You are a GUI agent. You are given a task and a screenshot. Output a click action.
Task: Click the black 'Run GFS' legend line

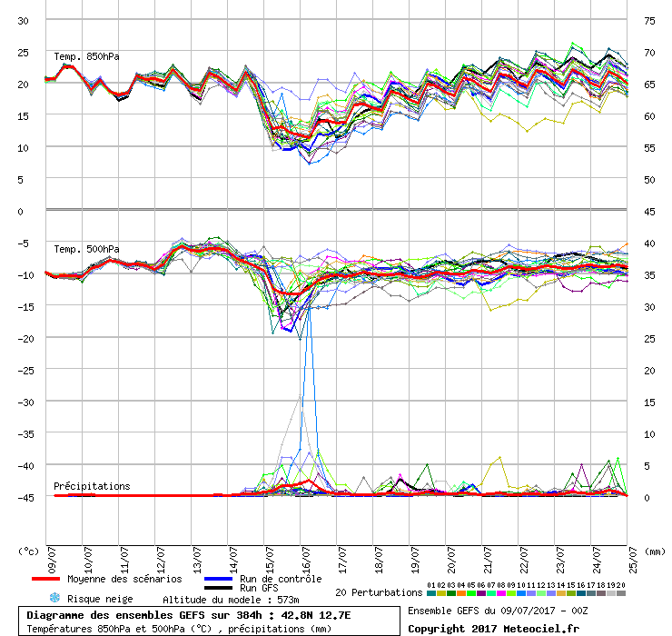[219, 588]
